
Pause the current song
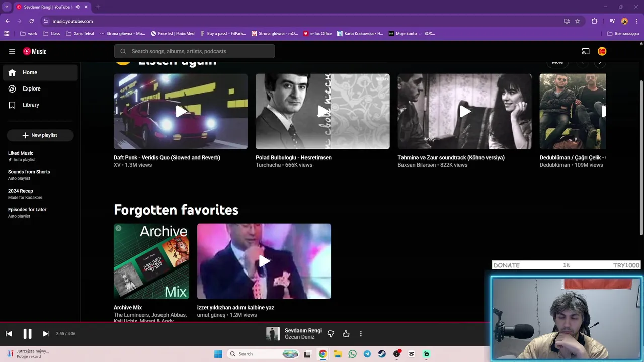tap(27, 334)
